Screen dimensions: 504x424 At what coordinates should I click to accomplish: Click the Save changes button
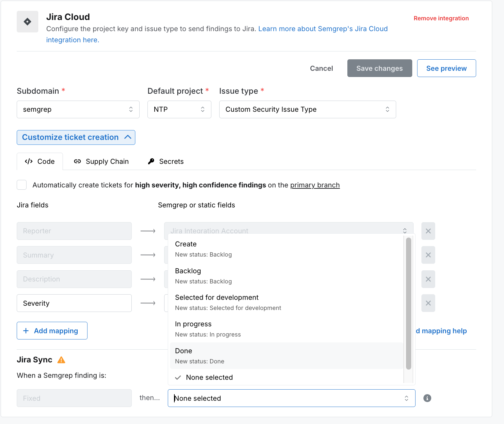coord(379,68)
